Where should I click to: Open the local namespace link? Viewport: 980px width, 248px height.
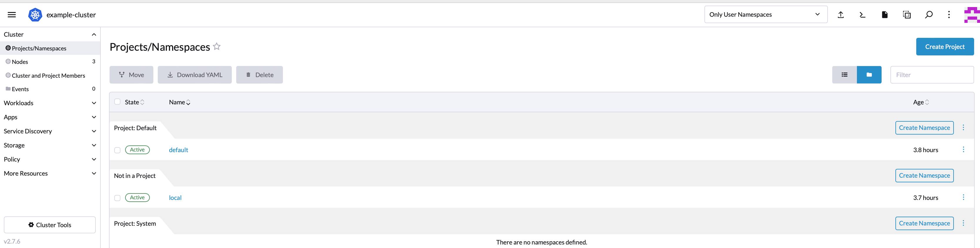175,198
